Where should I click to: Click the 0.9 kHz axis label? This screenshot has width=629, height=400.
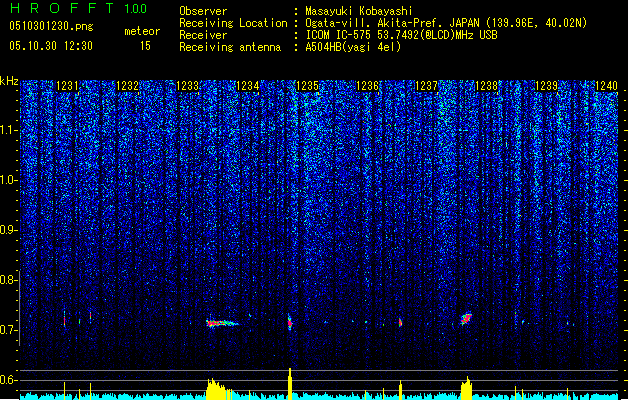8,230
